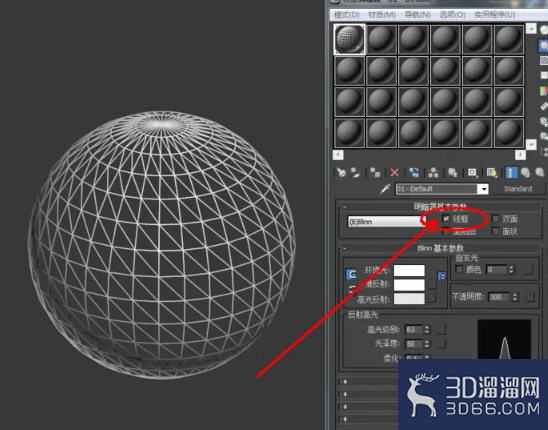Click the 不透明度 spinner arrows
This screenshot has width=548, height=430.
[x=515, y=297]
